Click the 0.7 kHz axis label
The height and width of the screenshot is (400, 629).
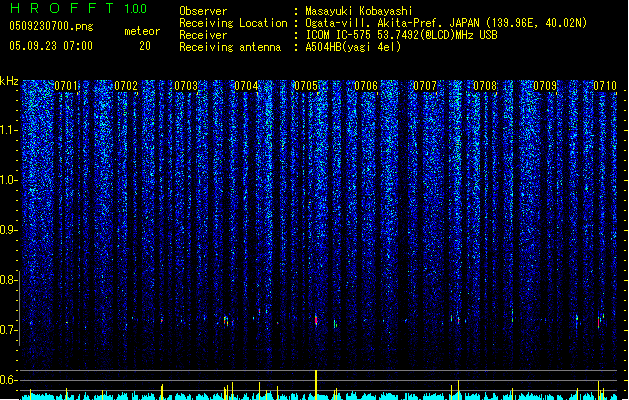pos(8,330)
